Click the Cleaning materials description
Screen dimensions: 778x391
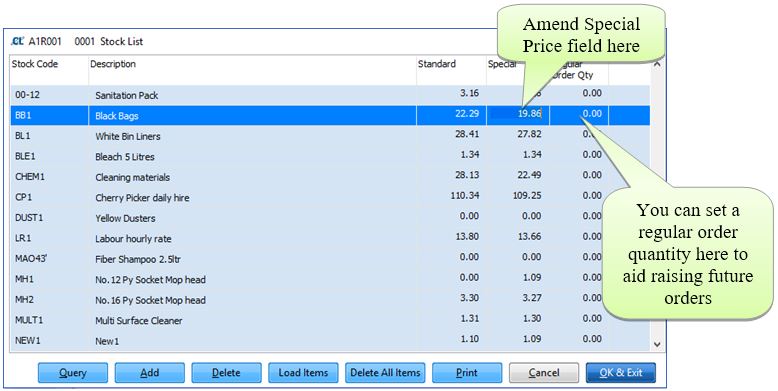coord(132,178)
